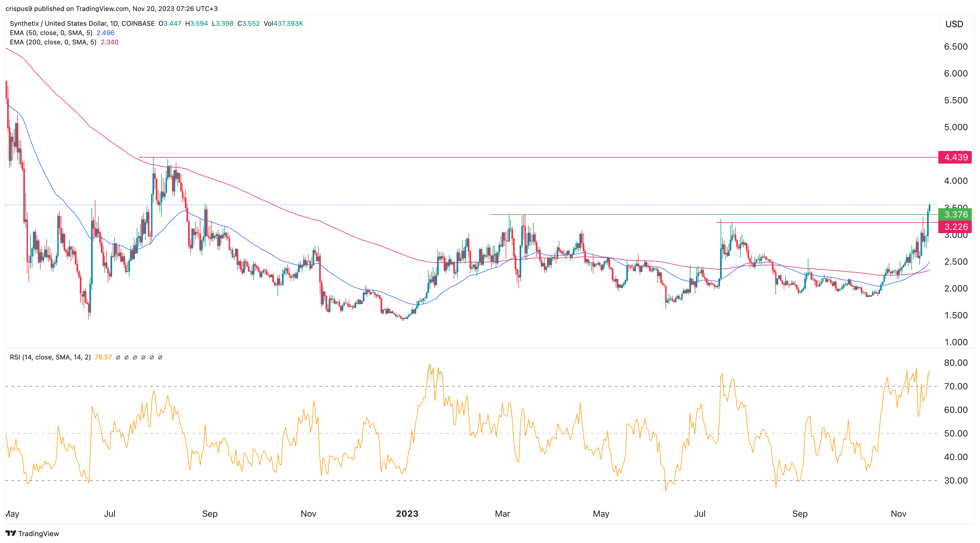Click the 30.00 RSI scale label
The image size is (980, 543).
(955, 481)
